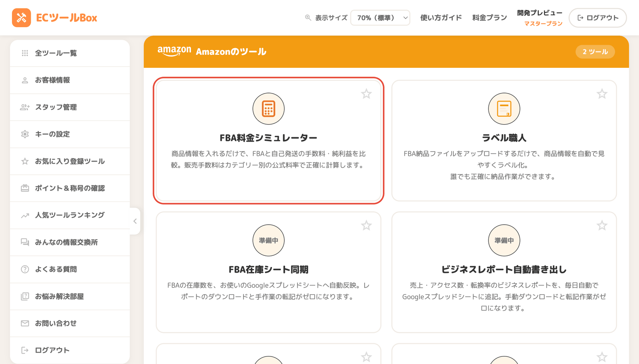Click the add-user icon next to スタッフ管理

(25, 107)
